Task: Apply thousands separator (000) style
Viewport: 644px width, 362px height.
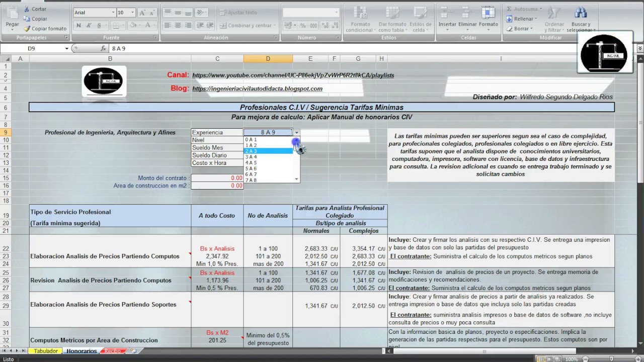Action: tap(313, 25)
